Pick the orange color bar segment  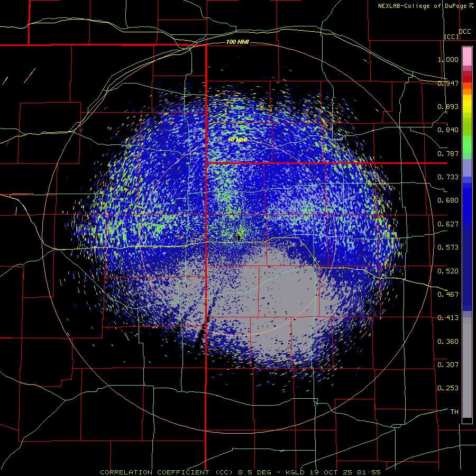point(467,91)
